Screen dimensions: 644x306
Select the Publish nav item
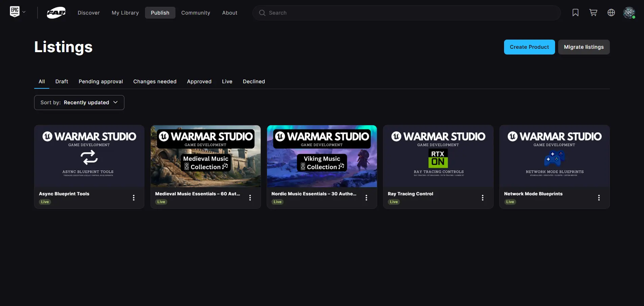click(160, 13)
